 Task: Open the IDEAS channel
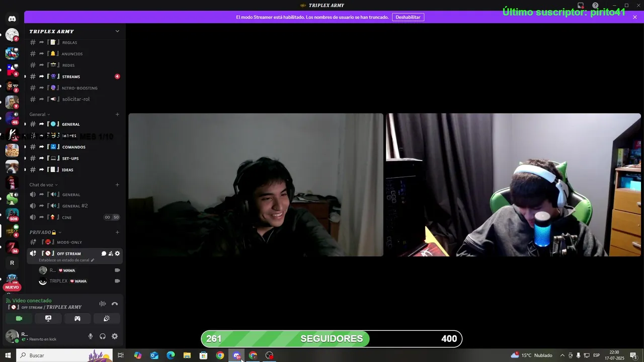point(74,170)
